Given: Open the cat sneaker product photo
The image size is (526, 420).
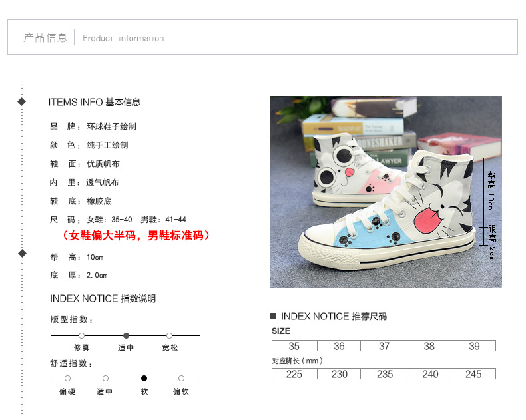Looking at the screenshot, I should (x=386, y=192).
